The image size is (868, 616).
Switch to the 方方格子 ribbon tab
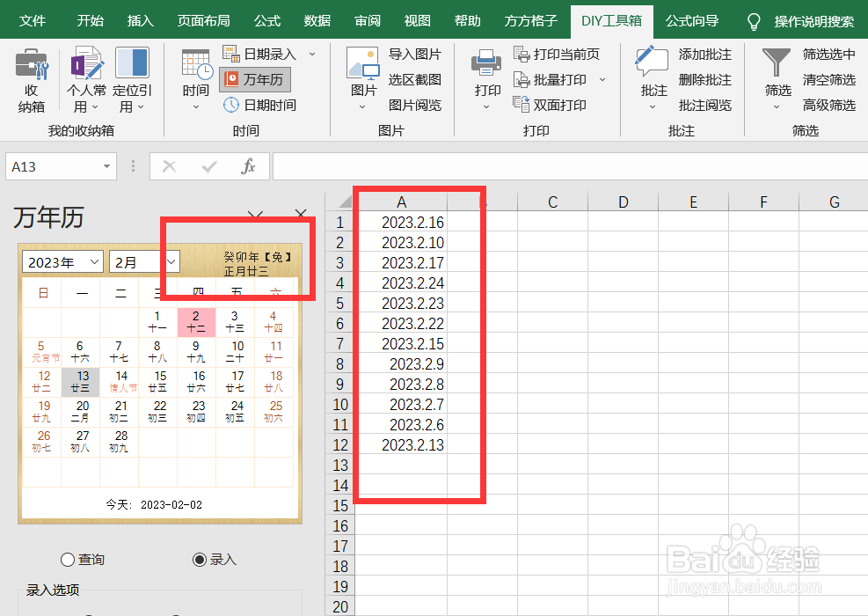pos(530,19)
